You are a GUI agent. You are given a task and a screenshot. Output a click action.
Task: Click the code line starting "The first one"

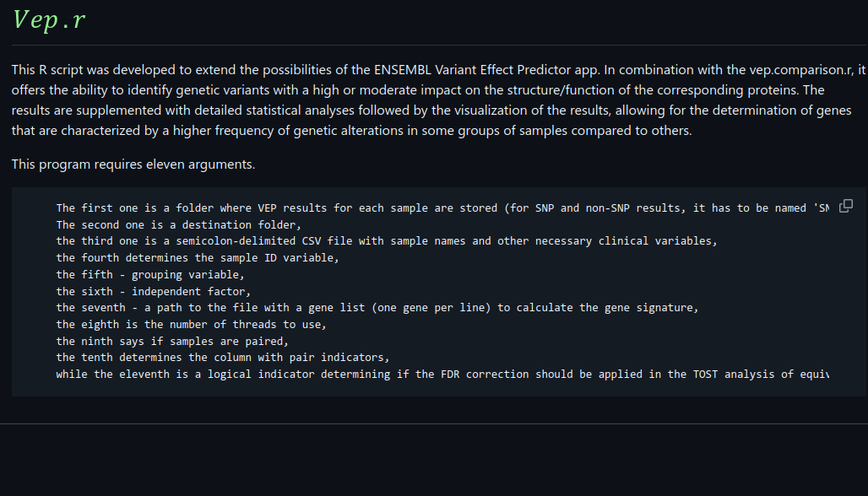tap(338, 208)
